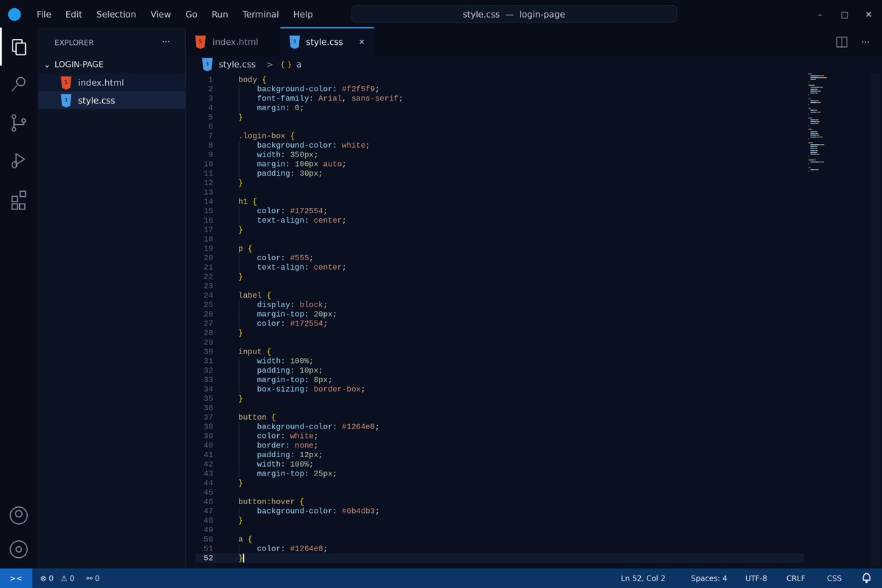Image resolution: width=882 pixels, height=588 pixels.
Task: Click the '#0b4db3' color value
Action: click(x=358, y=511)
